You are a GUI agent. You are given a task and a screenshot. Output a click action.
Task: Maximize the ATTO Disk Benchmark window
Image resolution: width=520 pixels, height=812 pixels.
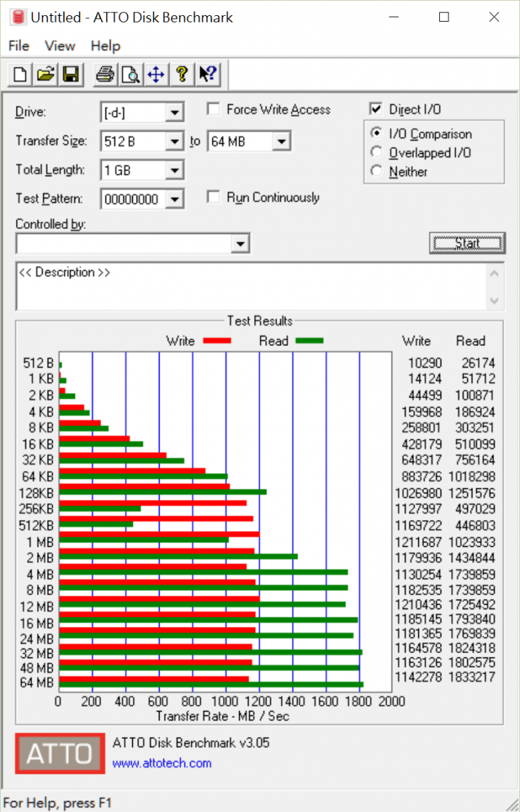coord(444,17)
